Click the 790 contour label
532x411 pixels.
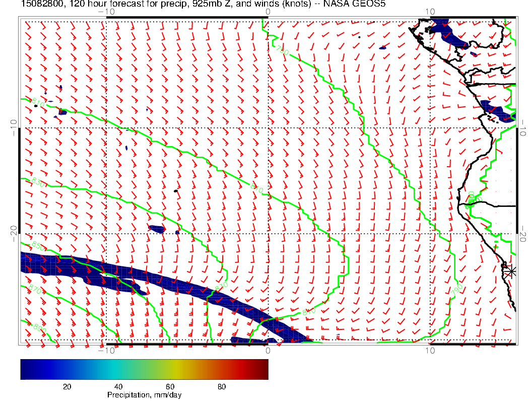point(457,289)
